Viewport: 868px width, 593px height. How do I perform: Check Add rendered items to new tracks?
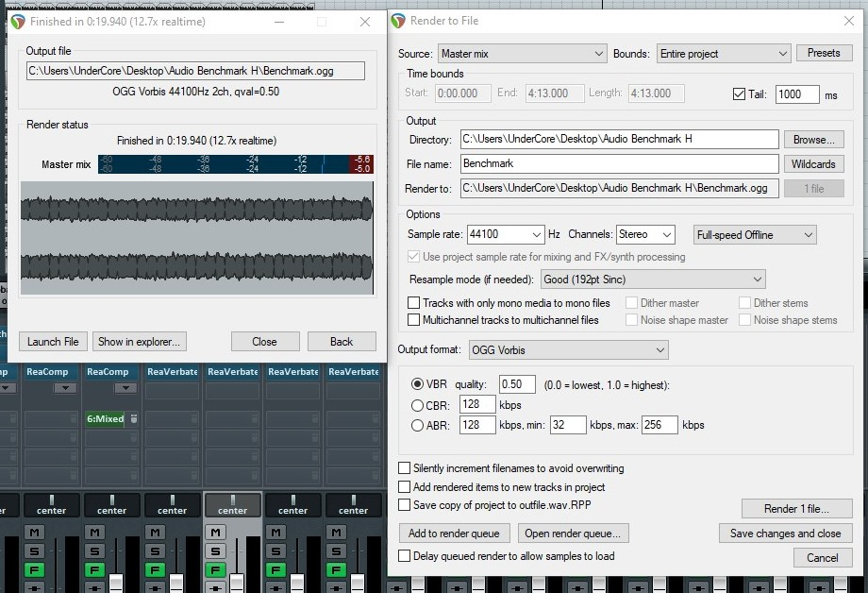tap(404, 486)
